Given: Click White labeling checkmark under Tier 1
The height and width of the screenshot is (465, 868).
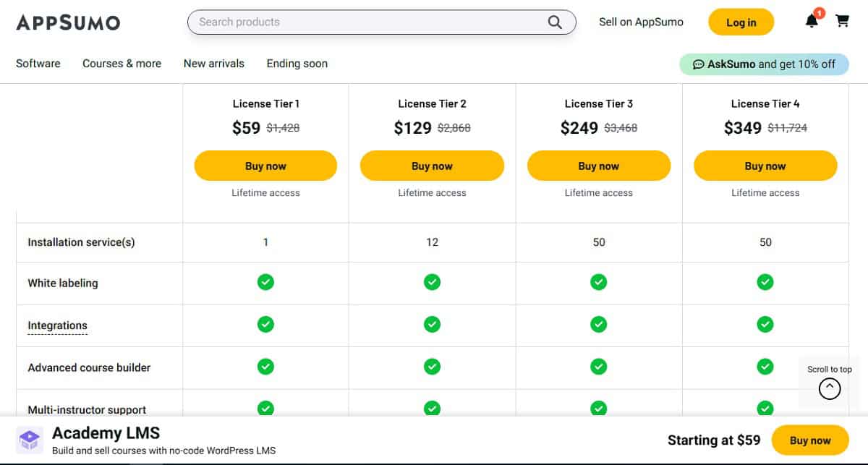Looking at the screenshot, I should (265, 282).
